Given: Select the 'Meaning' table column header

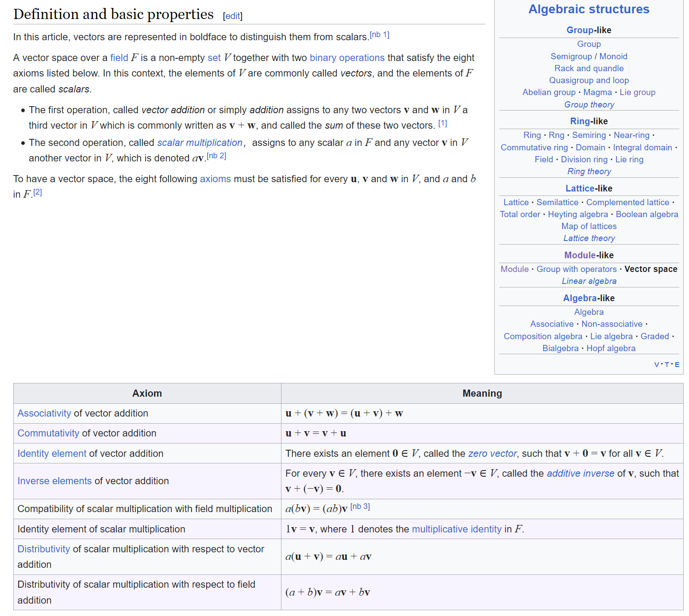Looking at the screenshot, I should 482,394.
